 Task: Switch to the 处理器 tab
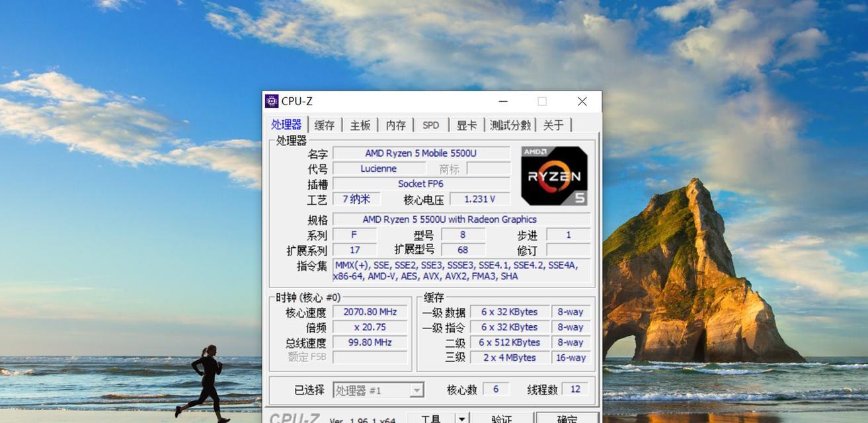[x=286, y=124]
